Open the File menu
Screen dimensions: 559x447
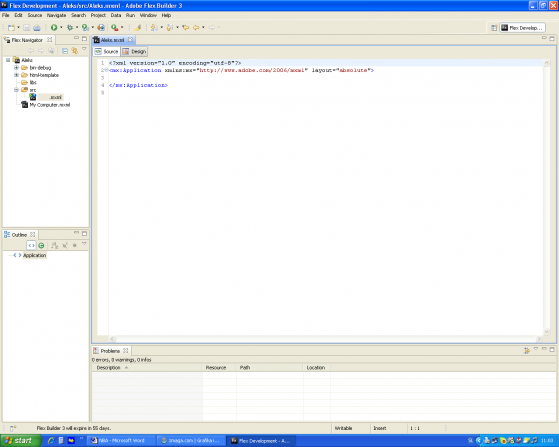tap(6, 15)
